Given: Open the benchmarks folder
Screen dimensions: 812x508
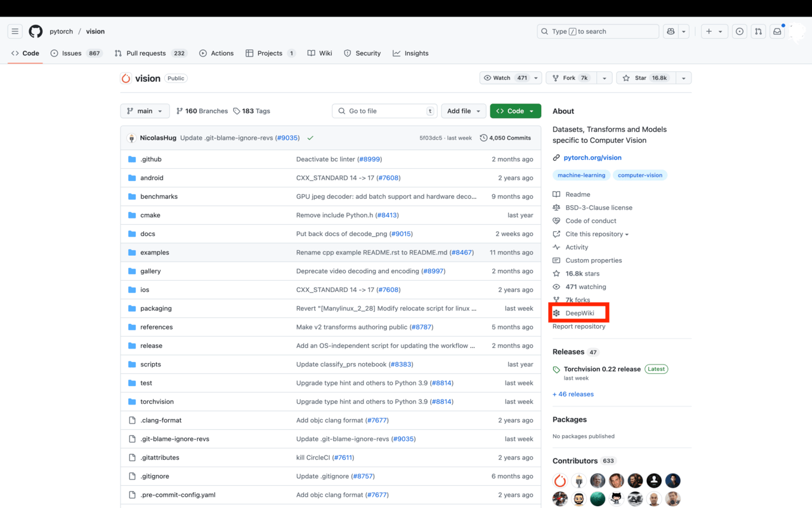Looking at the screenshot, I should click(159, 197).
